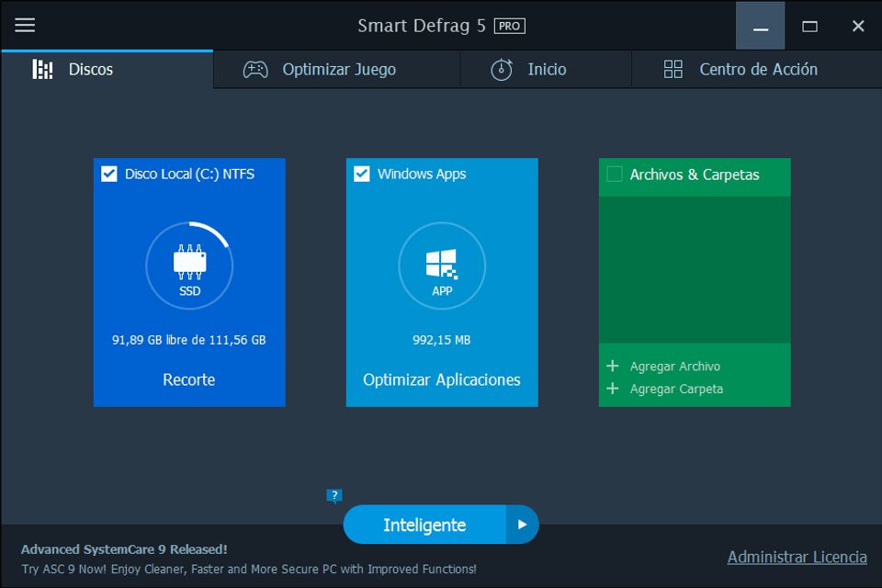Click Agregar Archivo link

(675, 367)
